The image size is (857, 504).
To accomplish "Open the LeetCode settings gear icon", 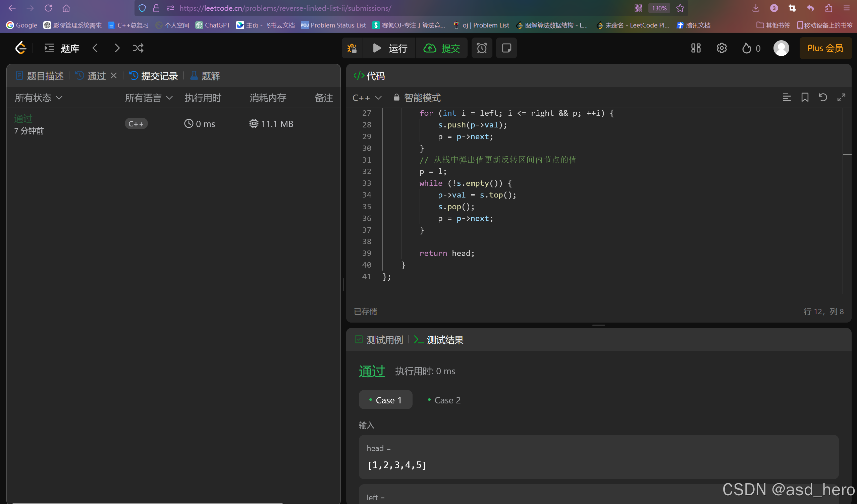I will (721, 48).
